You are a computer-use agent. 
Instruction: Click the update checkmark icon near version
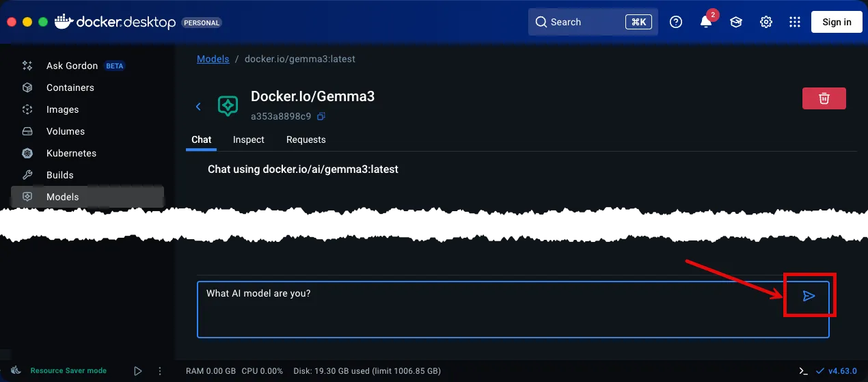[x=820, y=371]
